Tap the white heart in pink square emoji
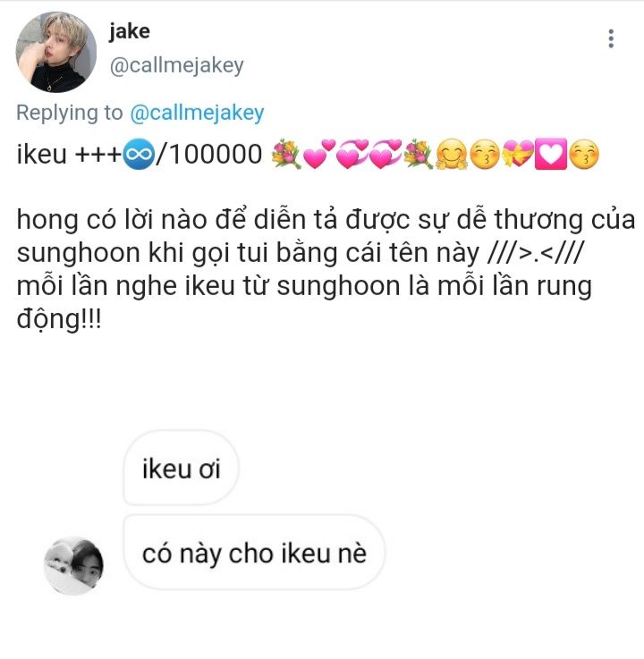 click(x=550, y=154)
